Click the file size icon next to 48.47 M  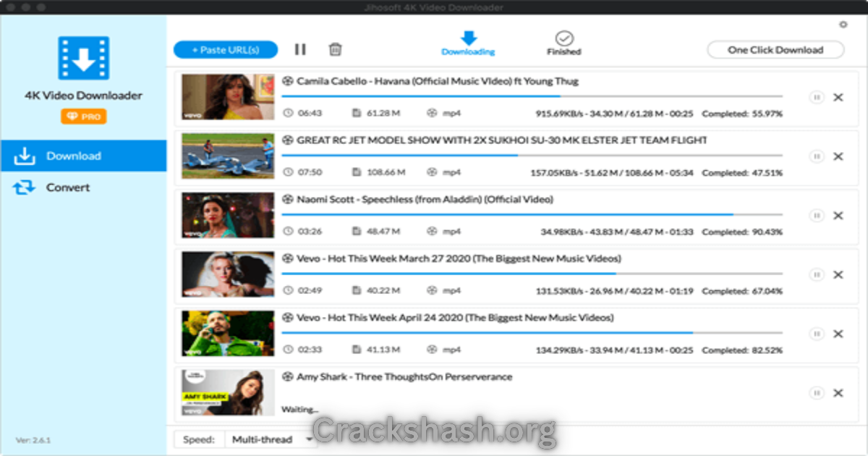[357, 232]
